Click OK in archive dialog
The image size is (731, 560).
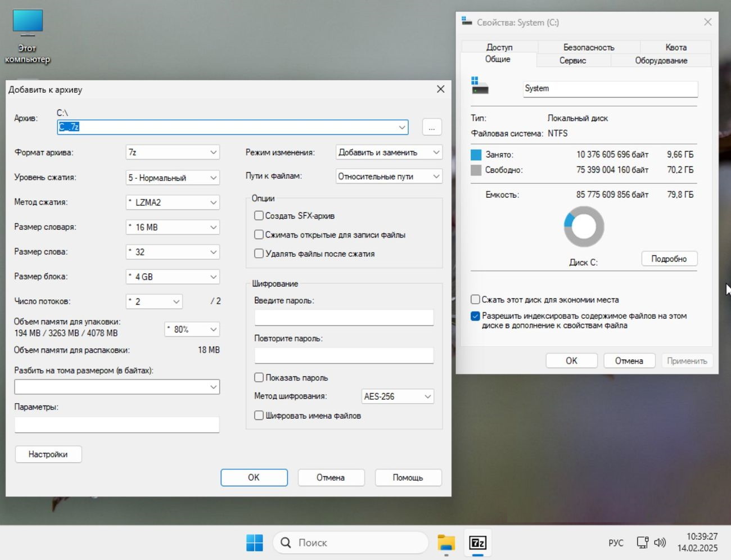pos(254,477)
